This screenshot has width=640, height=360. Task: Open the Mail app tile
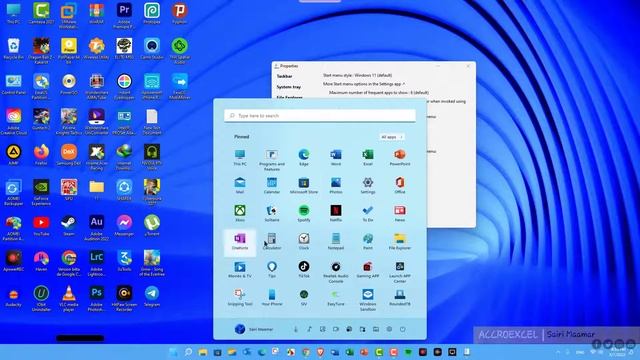[240, 185]
